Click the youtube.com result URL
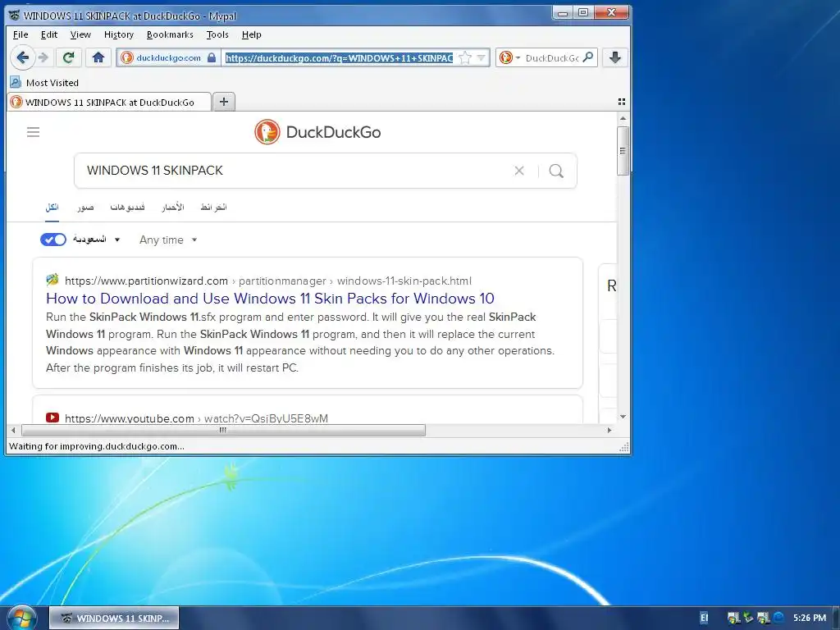The width and height of the screenshot is (840, 630). tap(196, 418)
